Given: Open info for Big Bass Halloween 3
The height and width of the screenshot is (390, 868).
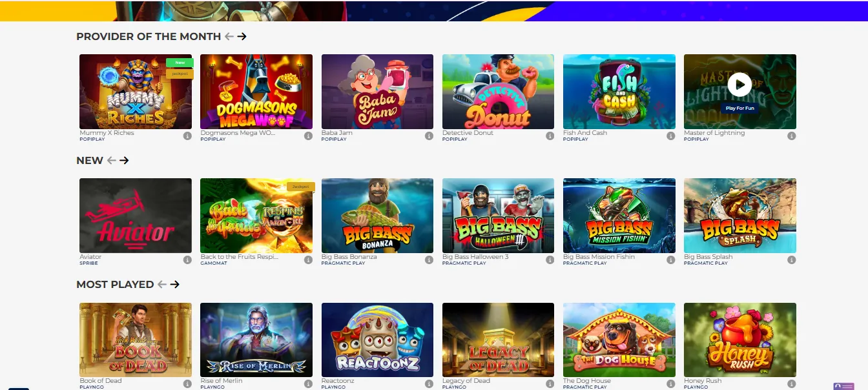Looking at the screenshot, I should click(550, 260).
